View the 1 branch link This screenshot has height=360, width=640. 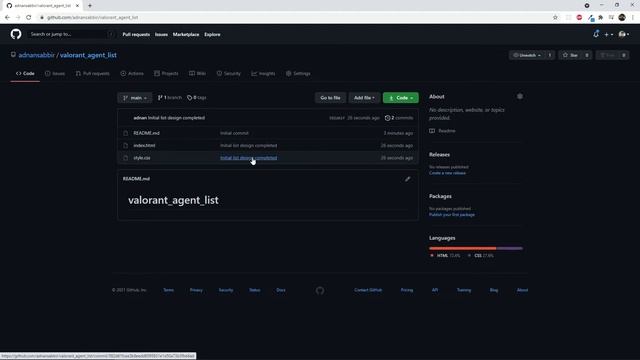coord(169,98)
